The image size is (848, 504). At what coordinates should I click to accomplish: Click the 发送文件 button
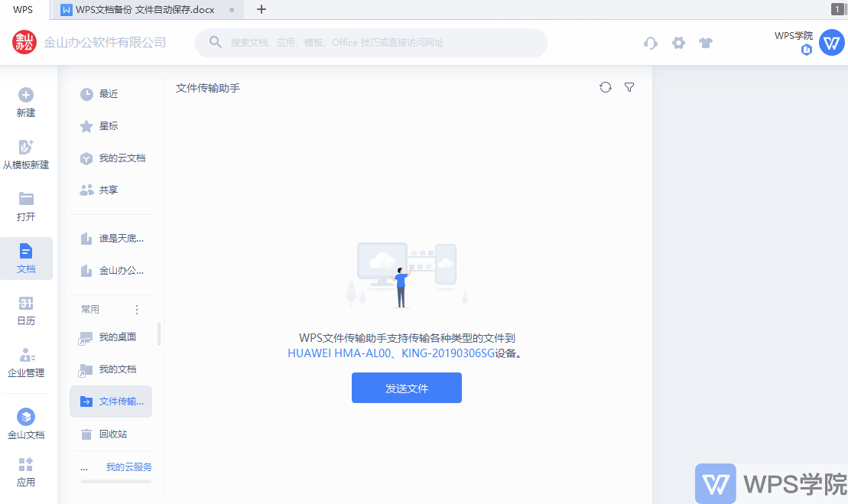pyautogui.click(x=406, y=388)
